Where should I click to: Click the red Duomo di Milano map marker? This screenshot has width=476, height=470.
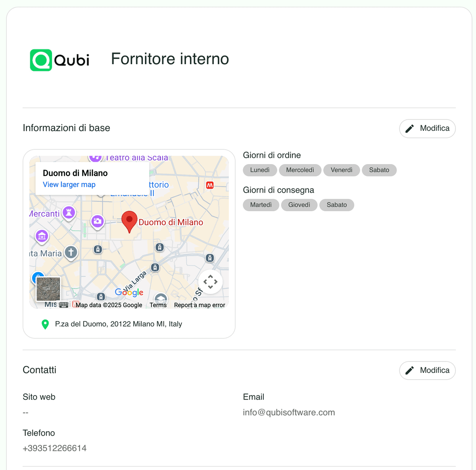[129, 221]
